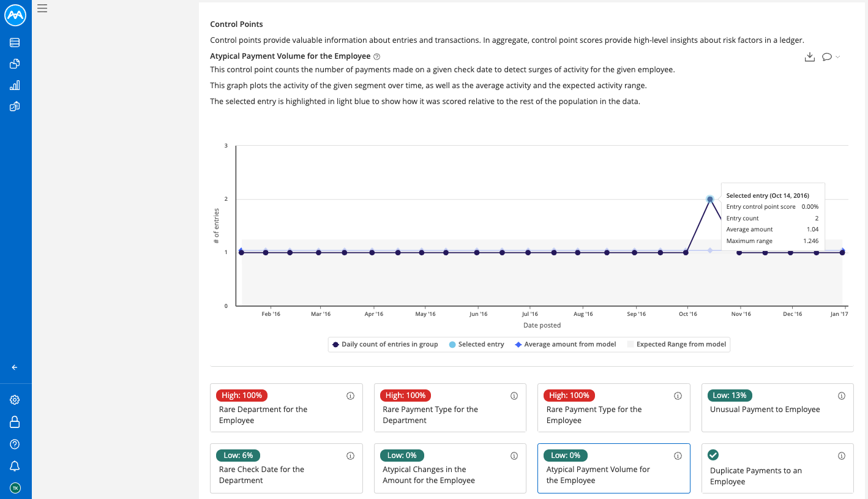Screen dimensions: 868x499
Task: Open the copy/duplicate pages sidebar icon
Action: tap(15, 63)
